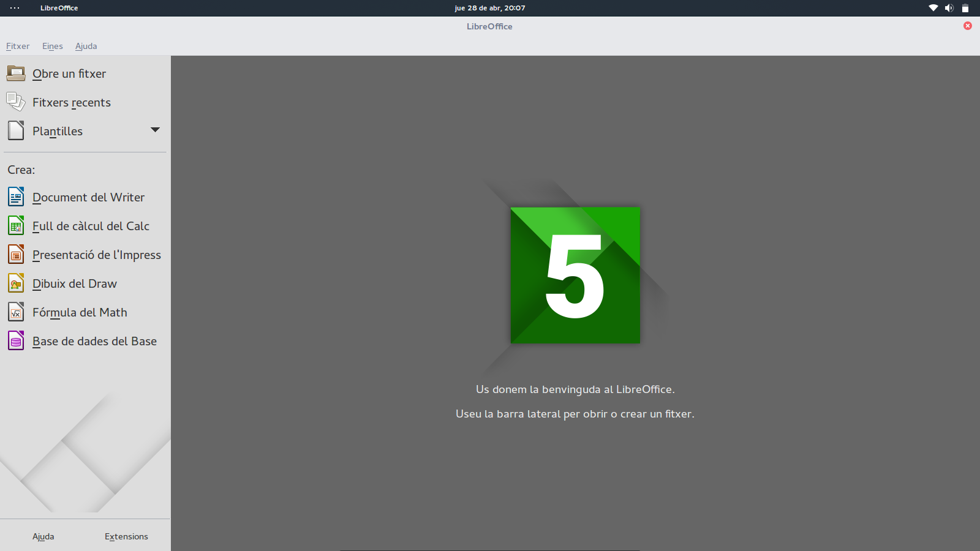Click the date and time clock

(x=490, y=8)
